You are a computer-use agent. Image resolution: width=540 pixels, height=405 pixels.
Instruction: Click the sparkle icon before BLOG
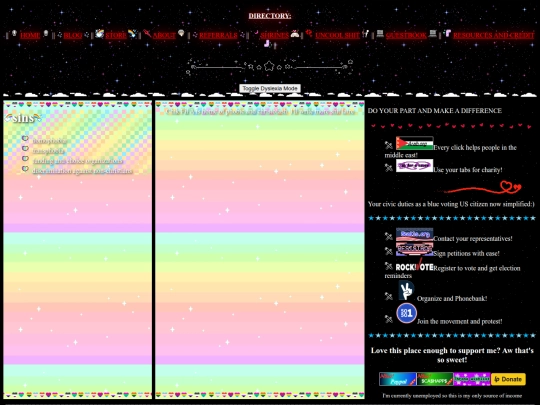click(60, 34)
